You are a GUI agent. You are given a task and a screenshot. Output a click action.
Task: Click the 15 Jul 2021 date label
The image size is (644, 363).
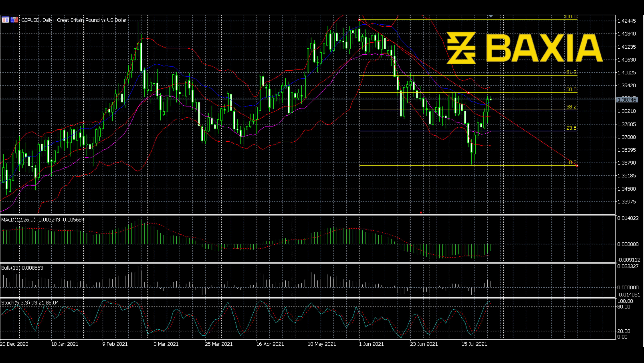474,344
